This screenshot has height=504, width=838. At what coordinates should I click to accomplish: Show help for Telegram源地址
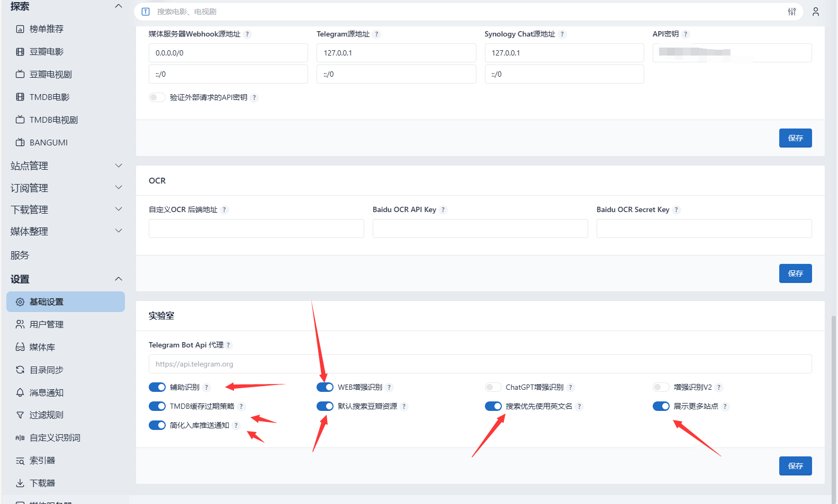pyautogui.click(x=377, y=34)
